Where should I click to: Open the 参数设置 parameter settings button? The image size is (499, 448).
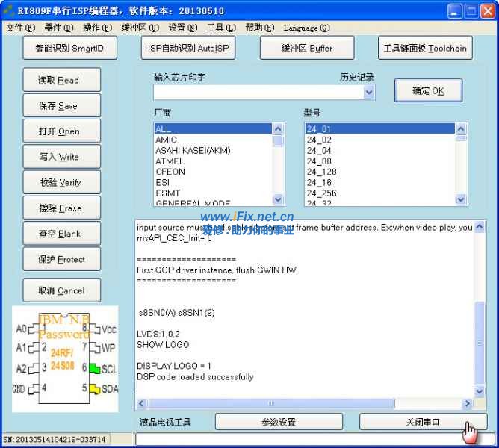coord(279,422)
